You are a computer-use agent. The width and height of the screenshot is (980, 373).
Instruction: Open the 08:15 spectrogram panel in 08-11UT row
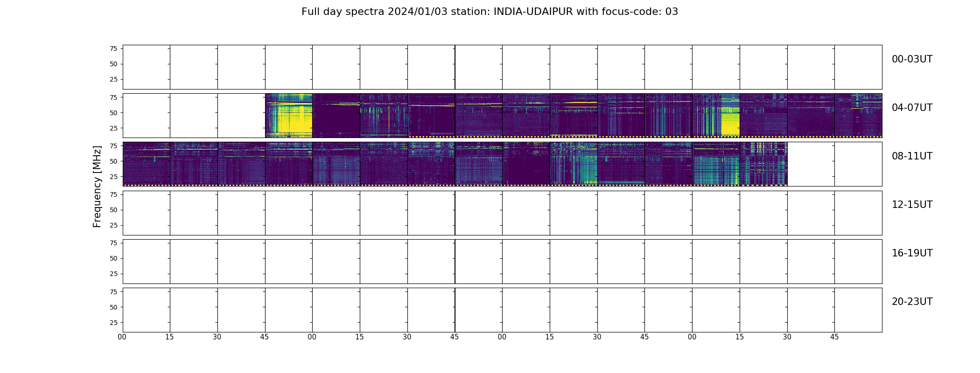pos(194,164)
